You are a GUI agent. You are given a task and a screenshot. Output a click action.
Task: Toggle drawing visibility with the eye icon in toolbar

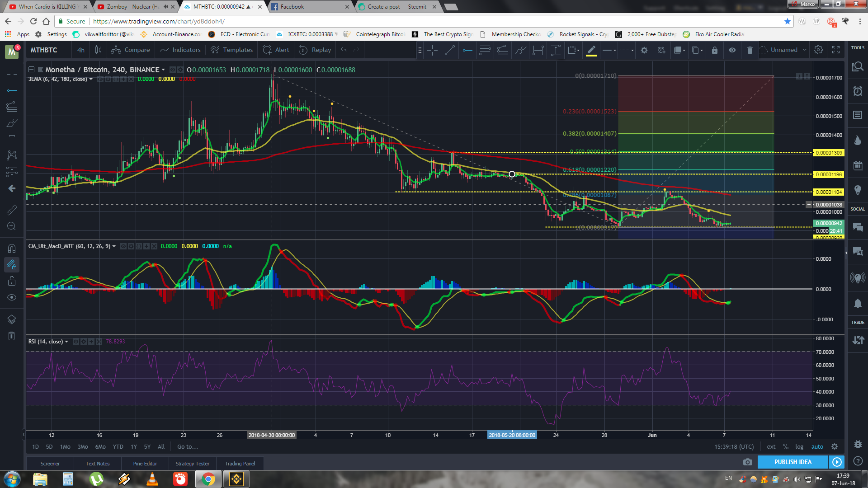(732, 50)
